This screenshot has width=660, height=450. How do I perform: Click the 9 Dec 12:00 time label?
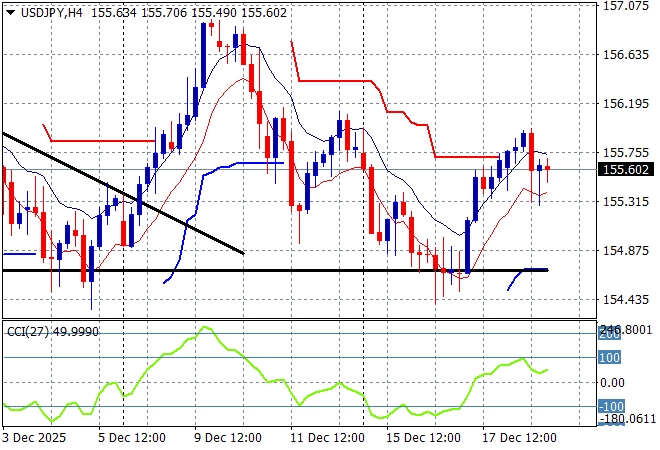(228, 438)
